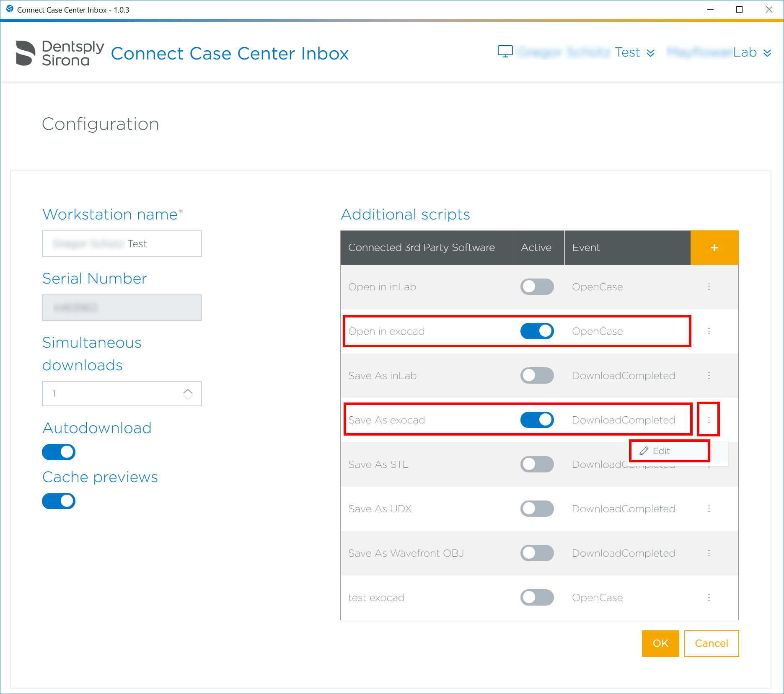Viewport: 784px width, 694px height.
Task: Confirm configuration with the OK button
Action: click(x=660, y=643)
